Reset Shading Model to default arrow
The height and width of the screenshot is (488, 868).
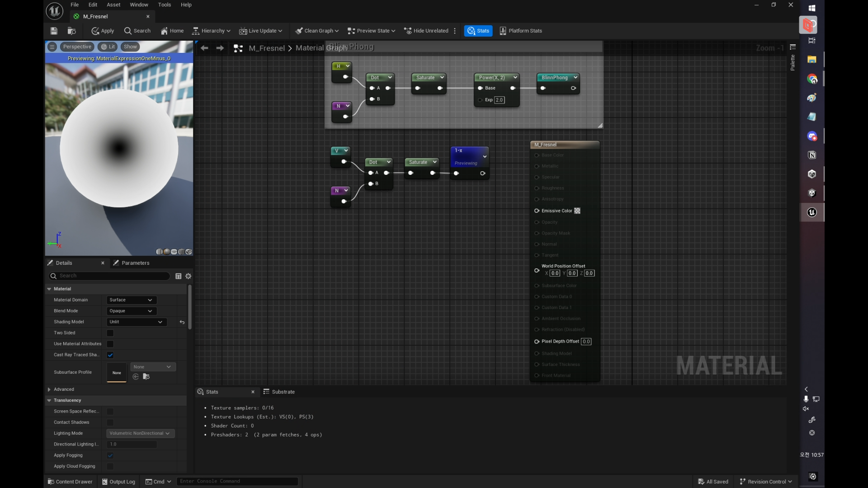(182, 322)
